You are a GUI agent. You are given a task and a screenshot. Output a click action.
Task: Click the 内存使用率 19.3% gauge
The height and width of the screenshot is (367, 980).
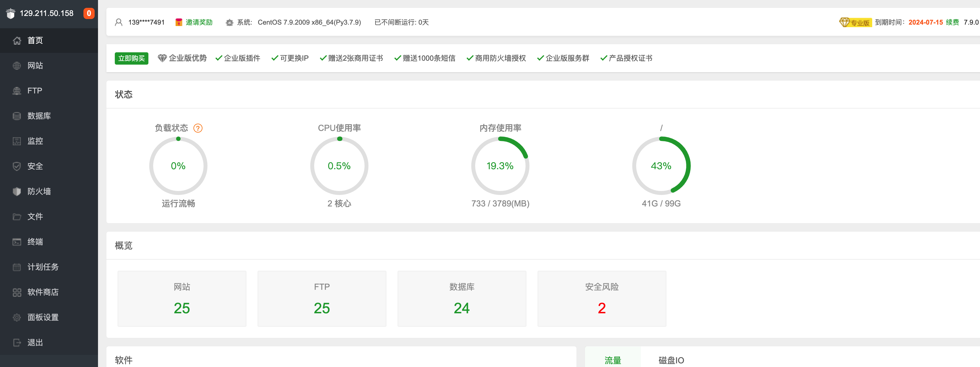pyautogui.click(x=500, y=166)
